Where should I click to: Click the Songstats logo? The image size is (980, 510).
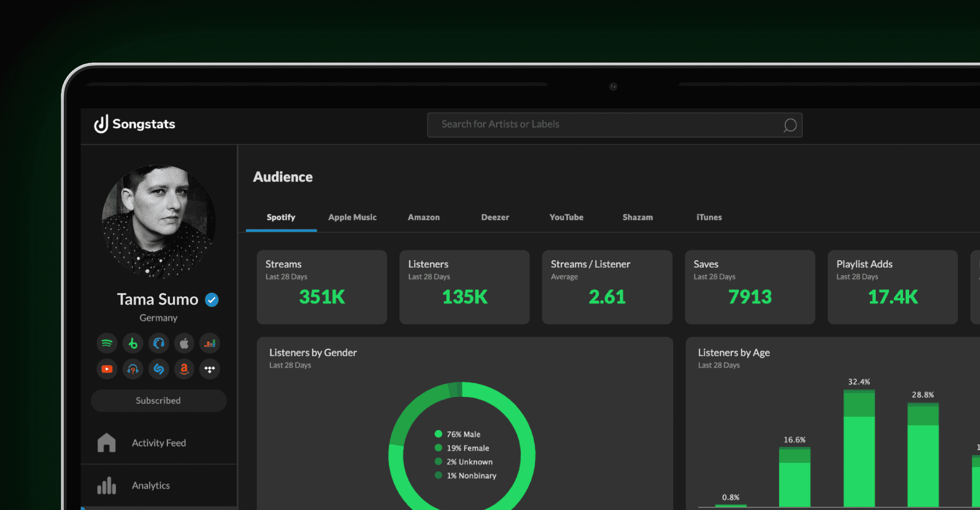coord(135,124)
